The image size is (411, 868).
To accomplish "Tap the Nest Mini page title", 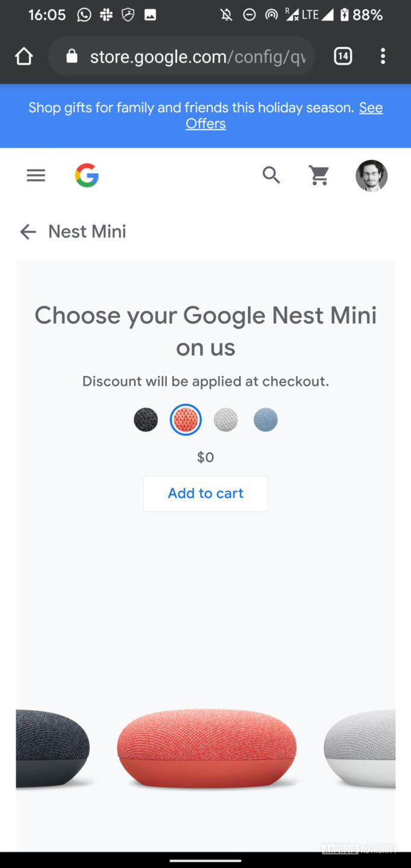I will [87, 231].
